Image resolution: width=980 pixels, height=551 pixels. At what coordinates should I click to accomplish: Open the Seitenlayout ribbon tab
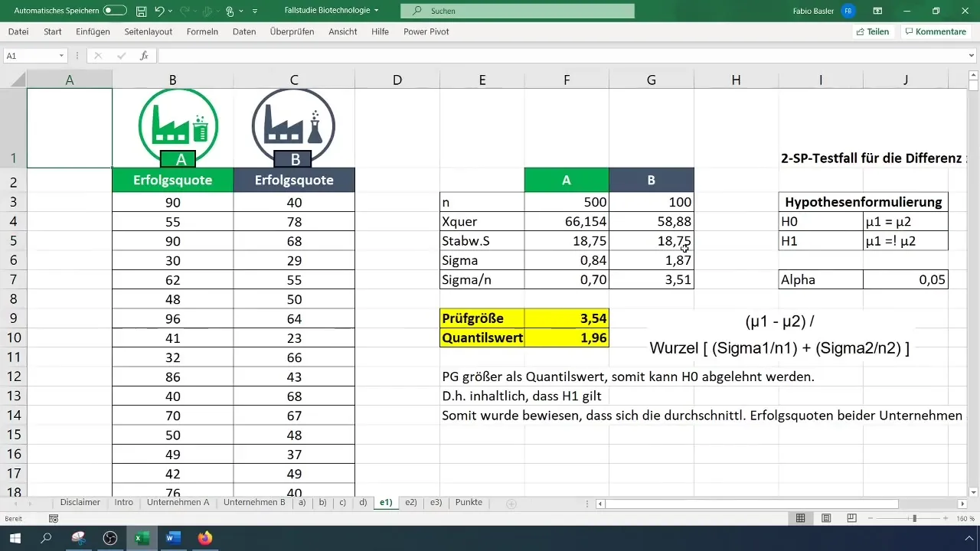tap(148, 31)
